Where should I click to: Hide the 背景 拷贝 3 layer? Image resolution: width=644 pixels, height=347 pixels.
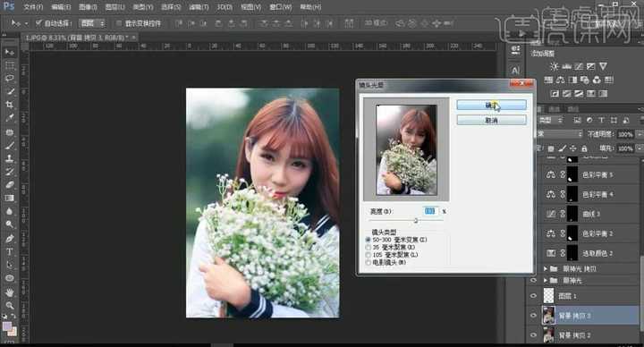point(533,316)
